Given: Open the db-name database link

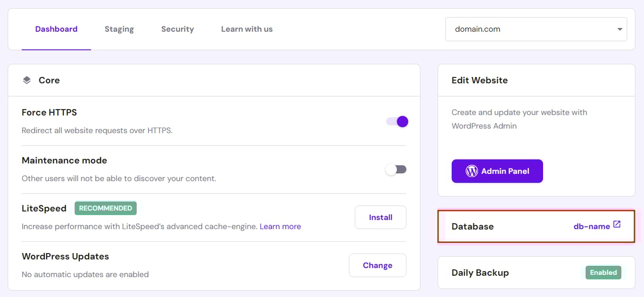Looking at the screenshot, I should [x=592, y=226].
